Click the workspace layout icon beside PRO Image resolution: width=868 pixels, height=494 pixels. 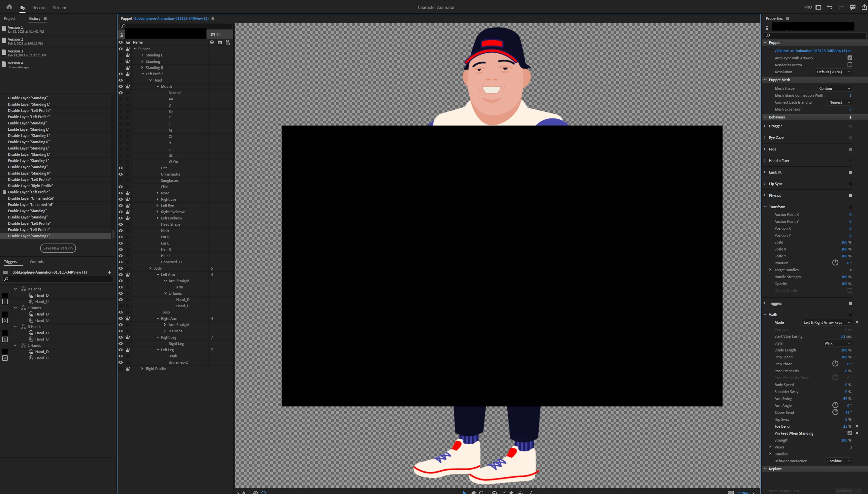(x=818, y=7)
